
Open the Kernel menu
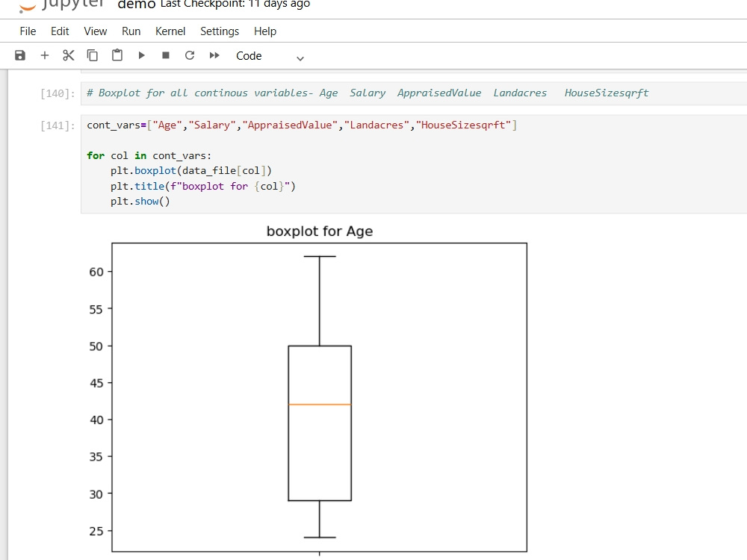pyautogui.click(x=170, y=31)
